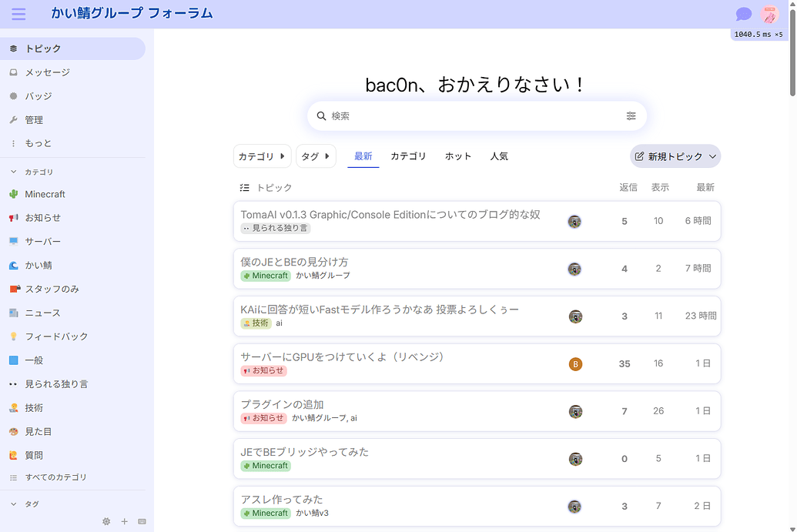Image resolution: width=797 pixels, height=532 pixels.
Task: Switch to the ホット tab
Action: coord(458,156)
